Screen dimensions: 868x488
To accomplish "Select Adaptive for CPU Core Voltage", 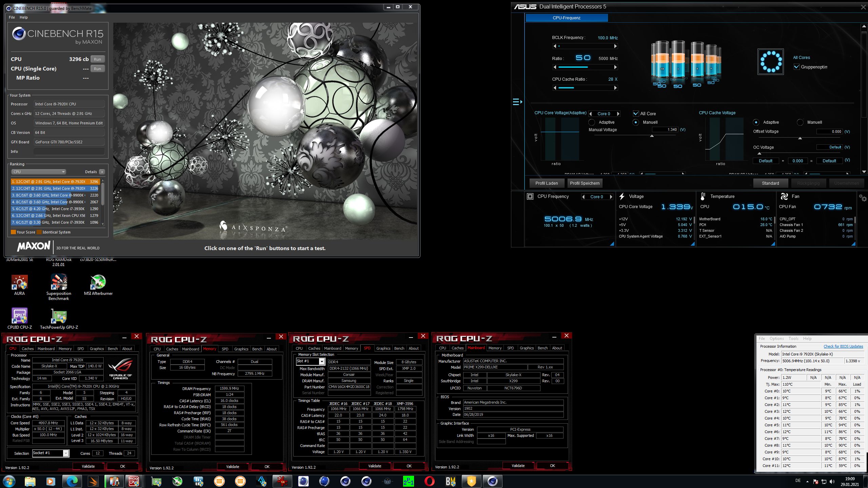I will [592, 122].
